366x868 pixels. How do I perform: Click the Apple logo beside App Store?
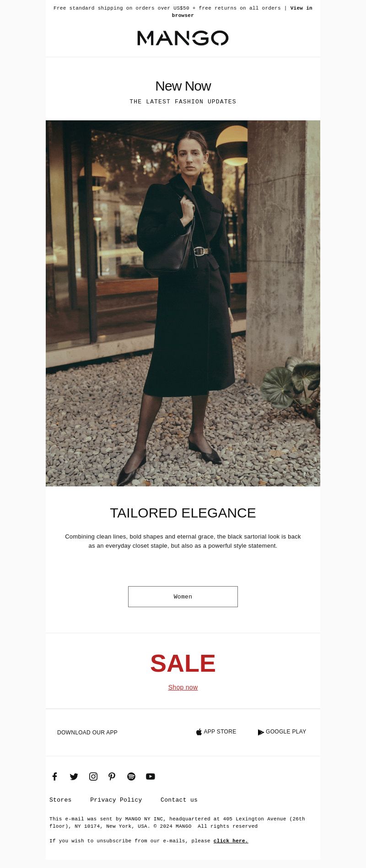tap(199, 732)
